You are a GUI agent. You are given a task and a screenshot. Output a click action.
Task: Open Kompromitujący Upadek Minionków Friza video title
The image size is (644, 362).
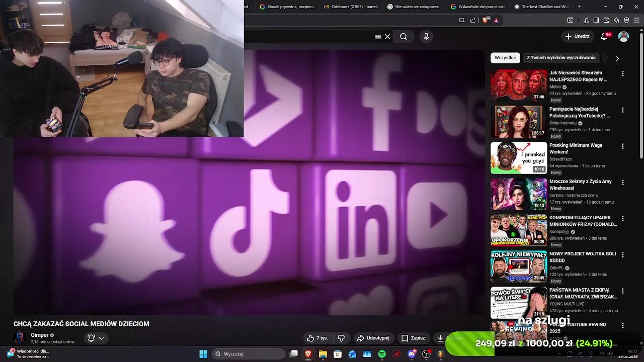point(583,221)
